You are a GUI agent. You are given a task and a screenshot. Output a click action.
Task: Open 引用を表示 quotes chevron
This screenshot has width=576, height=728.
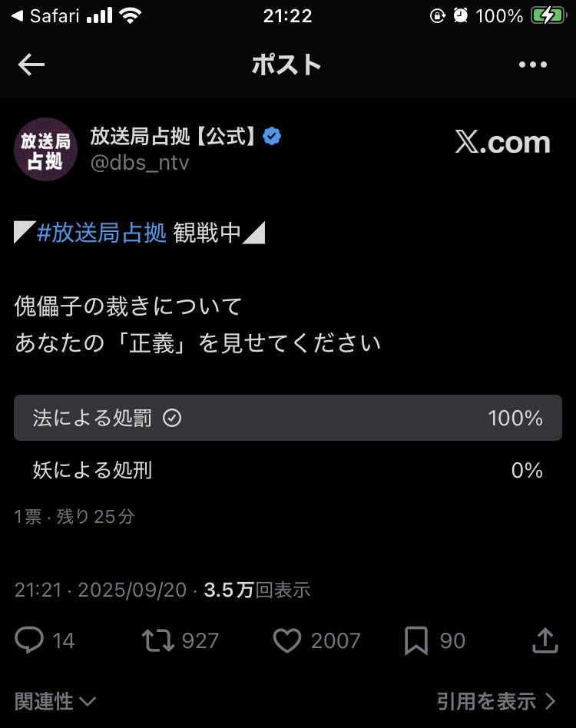[x=496, y=700]
